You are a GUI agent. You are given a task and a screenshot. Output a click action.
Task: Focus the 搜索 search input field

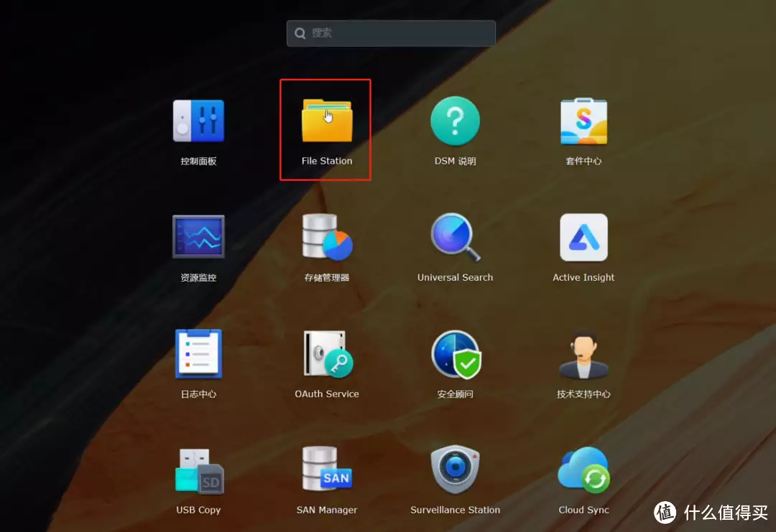pyautogui.click(x=391, y=33)
